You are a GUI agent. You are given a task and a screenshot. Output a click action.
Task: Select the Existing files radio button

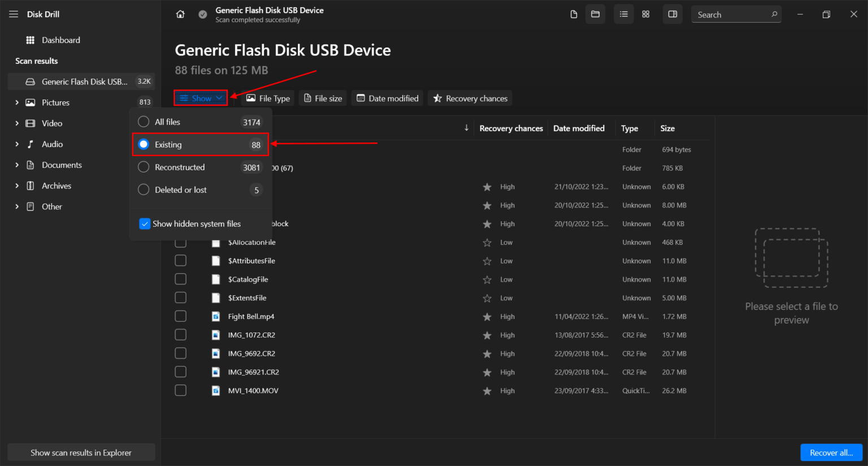click(143, 144)
